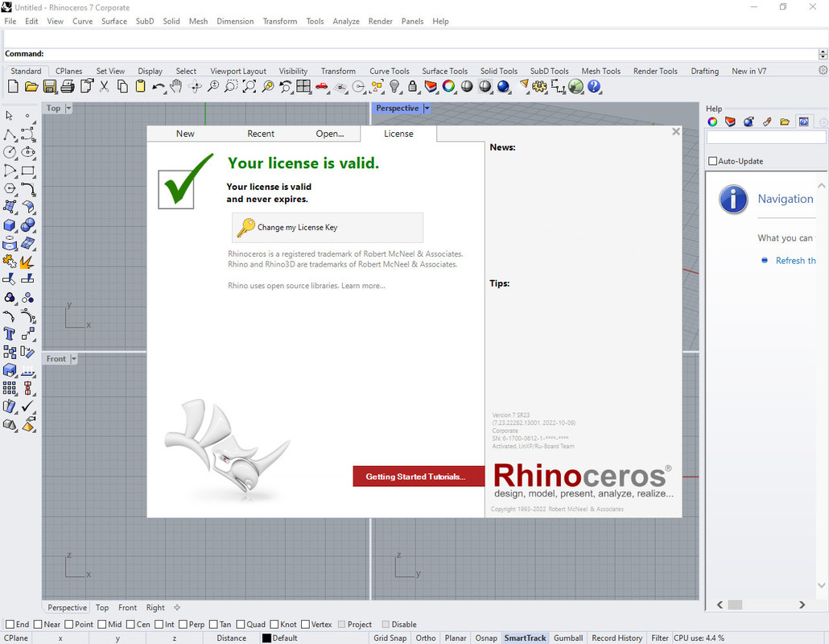The image size is (829, 644).
Task: Click the red car icon
Action: click(x=321, y=86)
